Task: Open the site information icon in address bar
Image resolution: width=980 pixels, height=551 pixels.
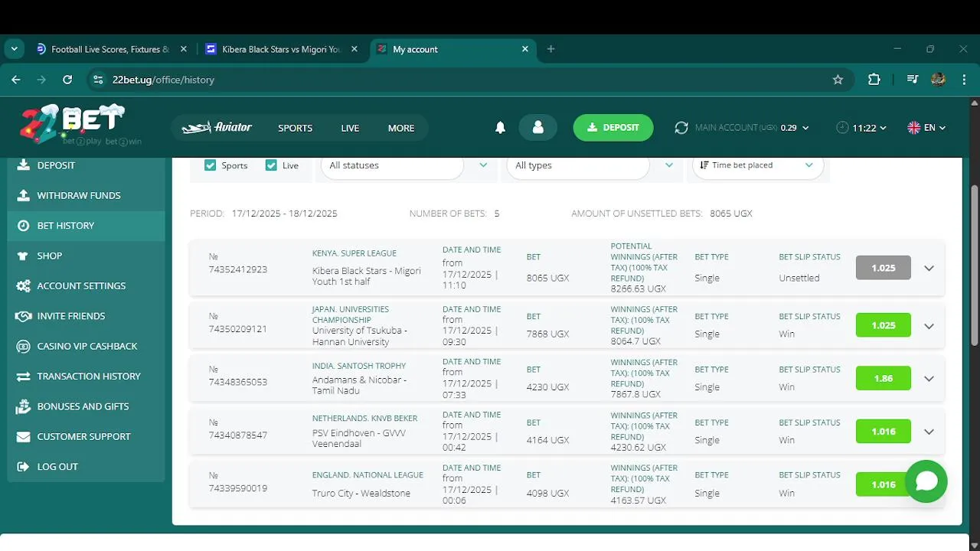Action: click(x=96, y=80)
